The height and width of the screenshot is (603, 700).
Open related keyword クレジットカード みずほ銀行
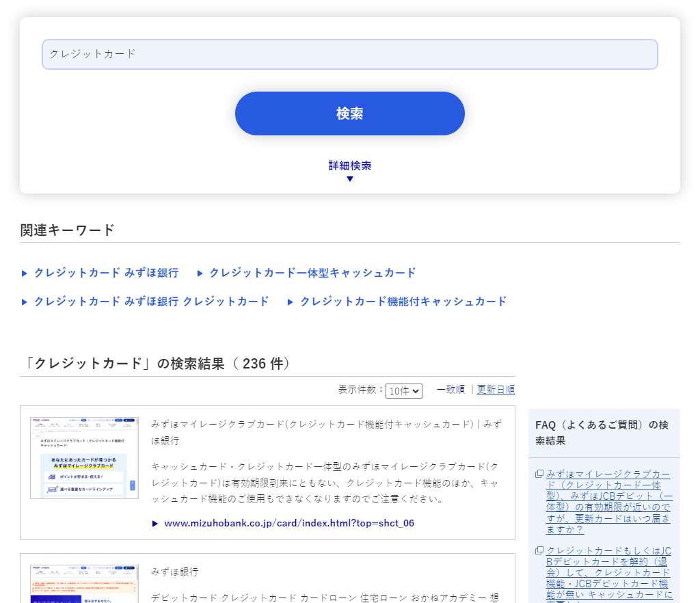pyautogui.click(x=106, y=273)
